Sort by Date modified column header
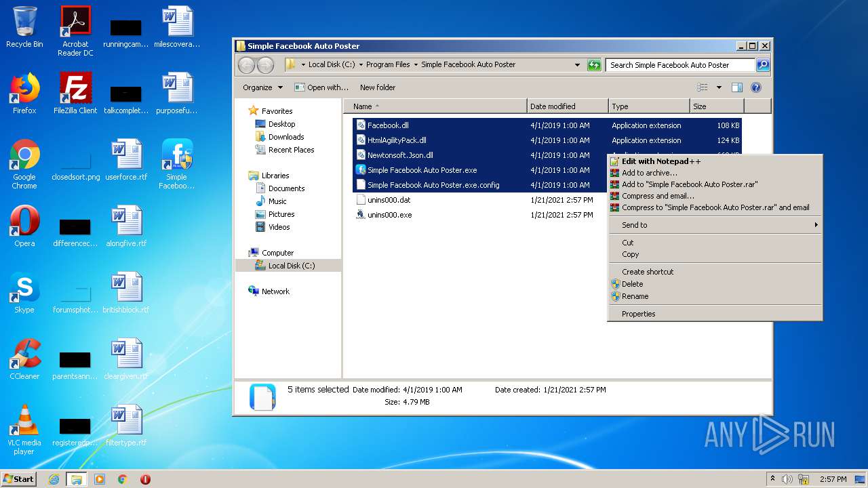This screenshot has width=868, height=488. coord(568,106)
